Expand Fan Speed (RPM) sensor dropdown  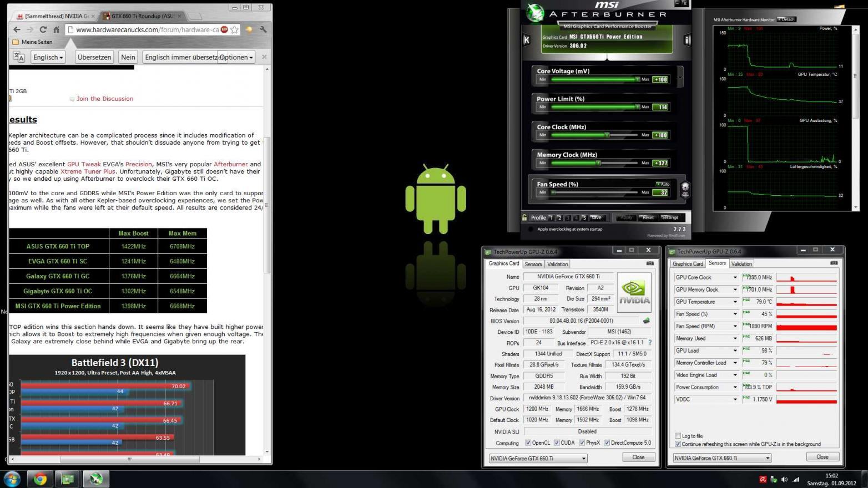coord(735,326)
